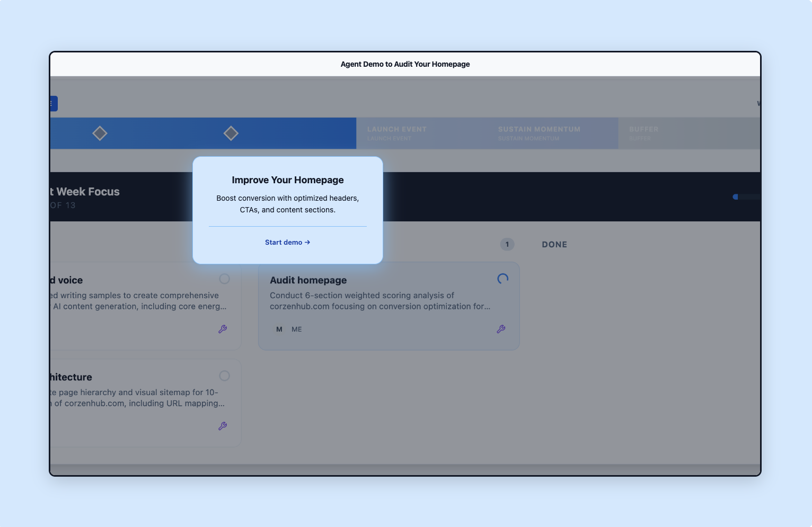Image resolution: width=812 pixels, height=527 pixels.
Task: Switch to the Launch Event phase
Action: [x=418, y=133]
